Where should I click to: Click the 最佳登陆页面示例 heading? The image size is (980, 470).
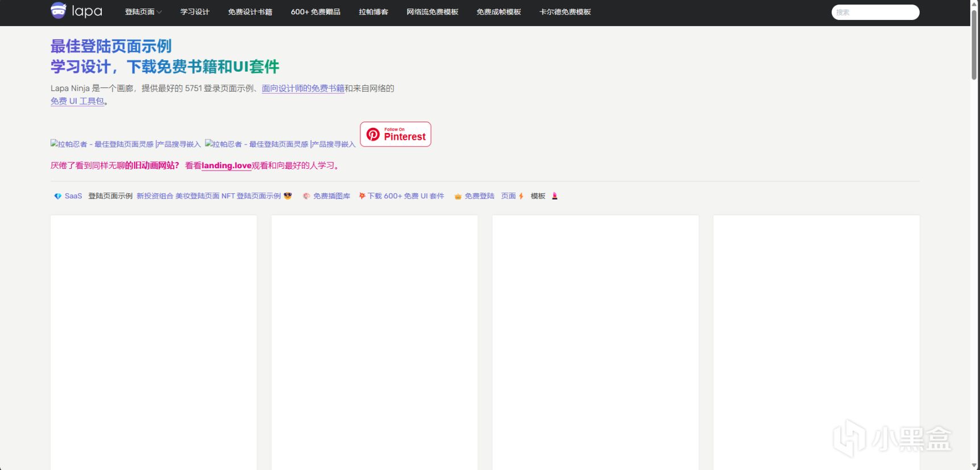pos(111,46)
